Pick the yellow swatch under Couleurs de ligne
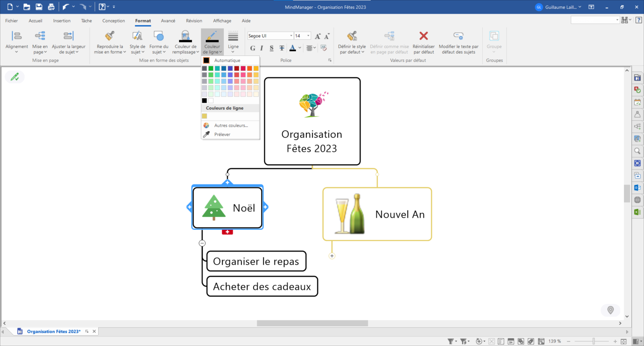644x346 pixels. pyautogui.click(x=204, y=116)
